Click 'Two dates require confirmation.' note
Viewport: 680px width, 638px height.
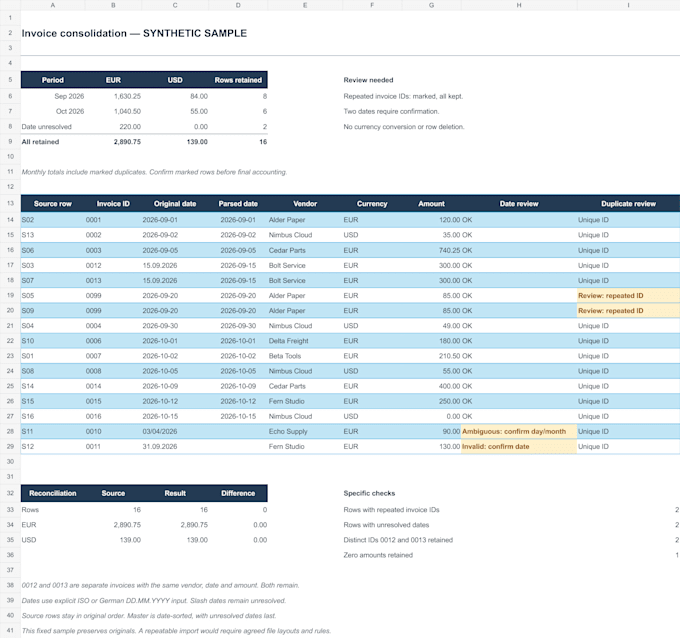[391, 111]
